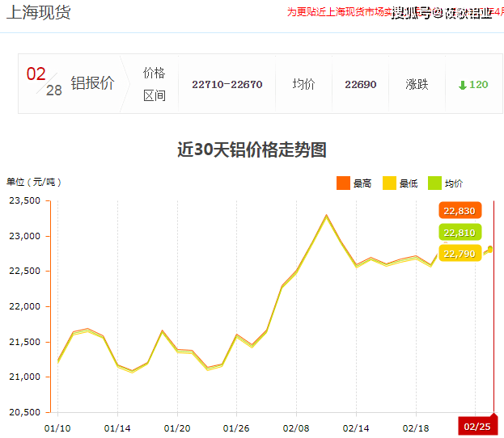Click the yellow 22,790 tooltip value
Image resolution: width=504 pixels, height=438 pixels.
(x=460, y=254)
